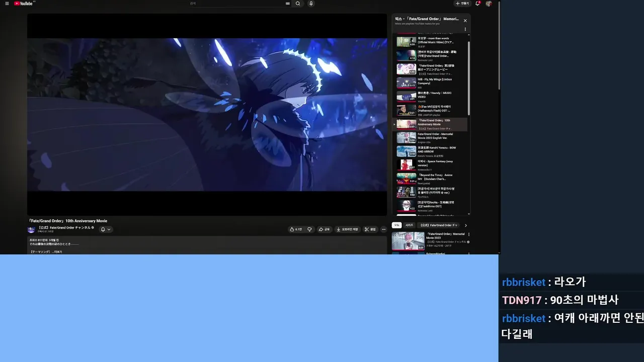Viewport: 644px width, 362px height.
Task: Open the on-screen keyboard icon in search
Action: click(x=288, y=4)
